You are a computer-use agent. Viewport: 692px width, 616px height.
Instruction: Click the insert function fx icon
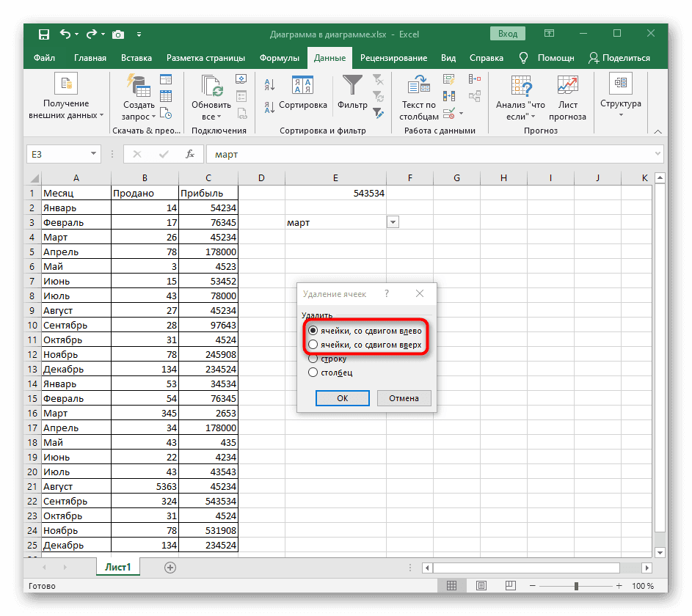tap(189, 155)
